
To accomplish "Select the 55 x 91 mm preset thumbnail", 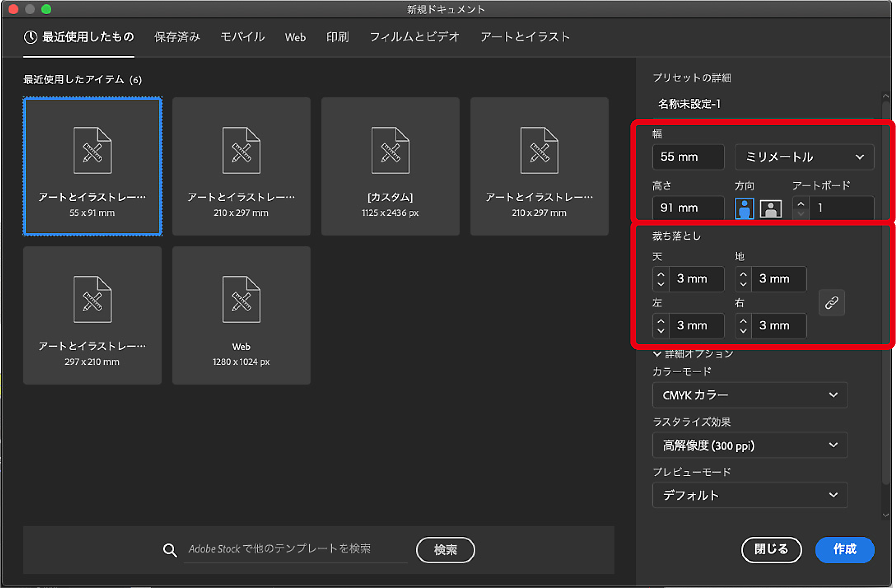I will pyautogui.click(x=93, y=167).
